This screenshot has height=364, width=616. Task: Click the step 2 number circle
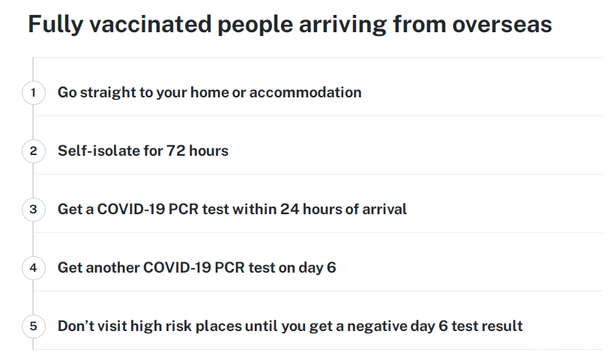pos(34,151)
